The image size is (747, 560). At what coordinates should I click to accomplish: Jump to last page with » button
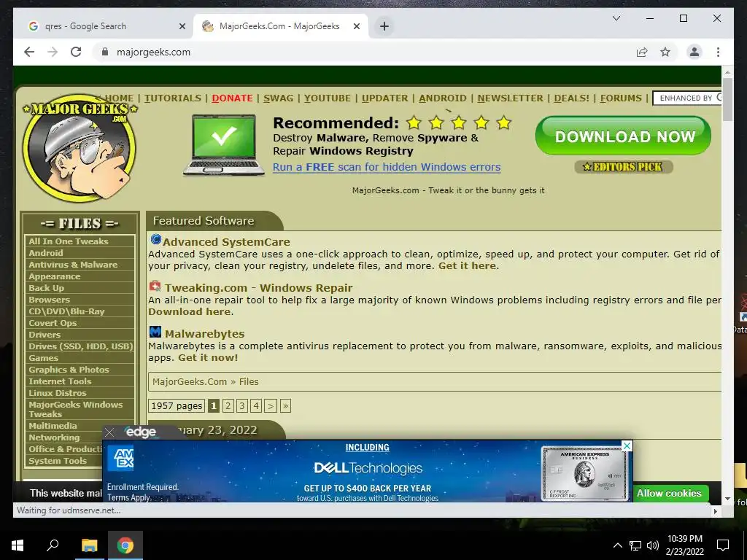[x=285, y=405]
